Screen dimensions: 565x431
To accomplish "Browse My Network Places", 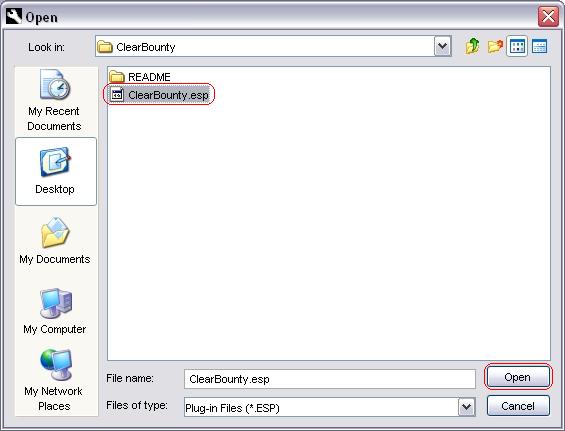I will point(54,381).
